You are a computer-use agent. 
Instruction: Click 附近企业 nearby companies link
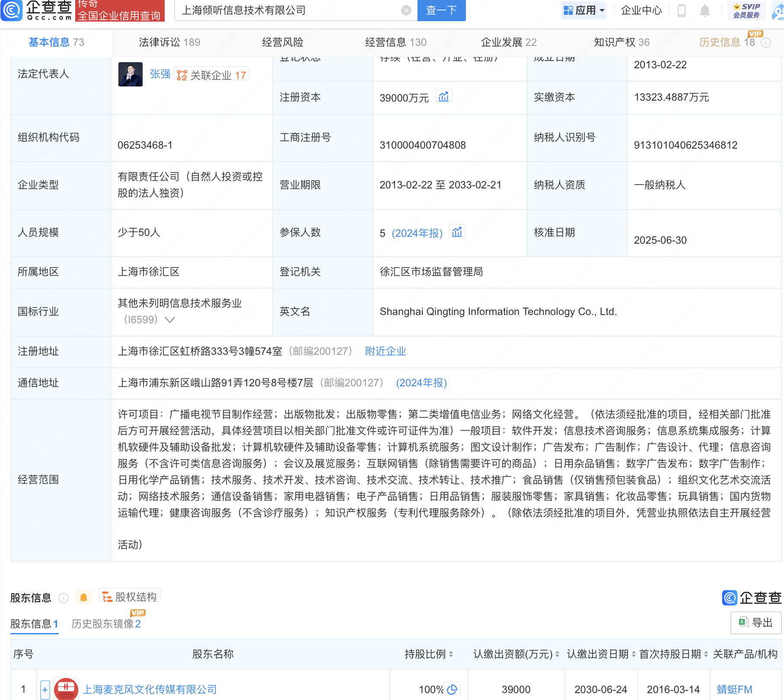[x=386, y=351]
